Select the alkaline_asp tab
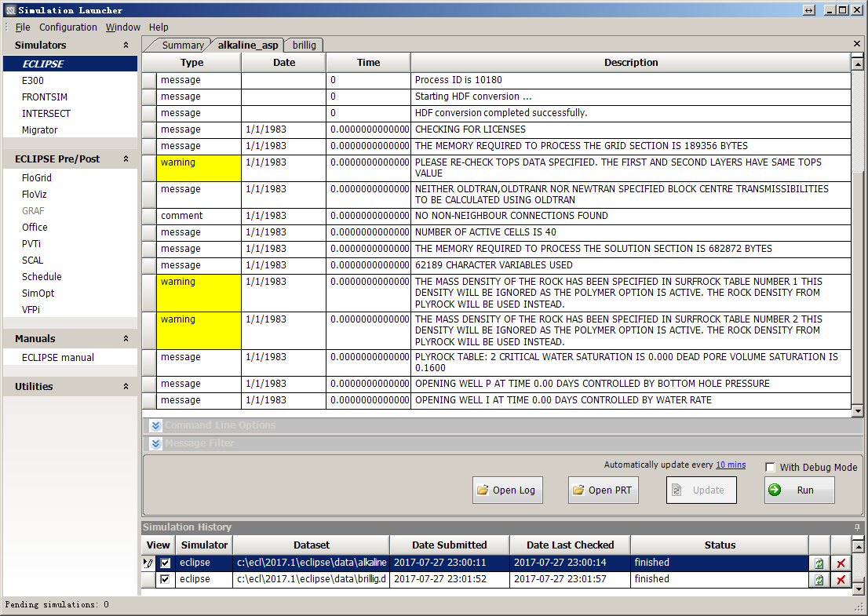Image resolution: width=868 pixels, height=616 pixels. pos(247,46)
